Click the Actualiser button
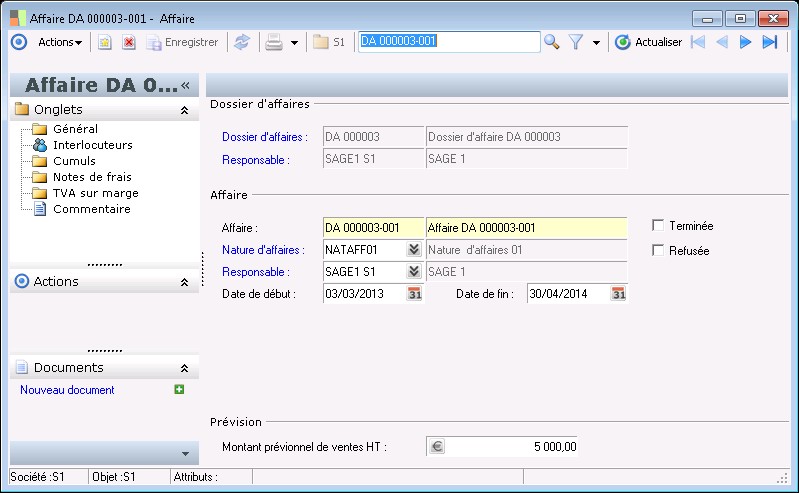799x493 pixels. 648,42
